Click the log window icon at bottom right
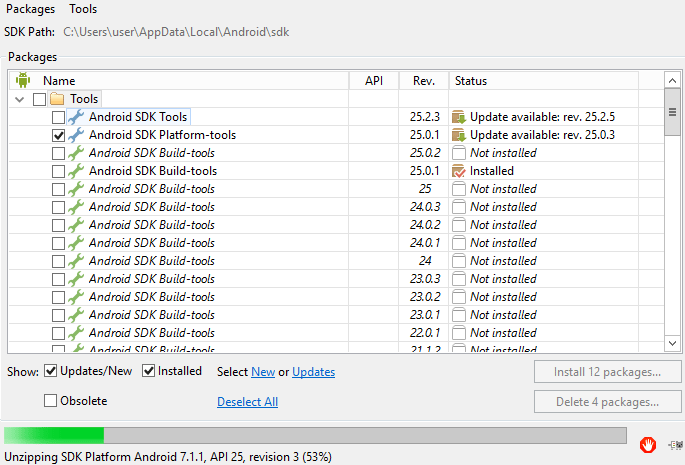The height and width of the screenshot is (465, 685). 676,445
